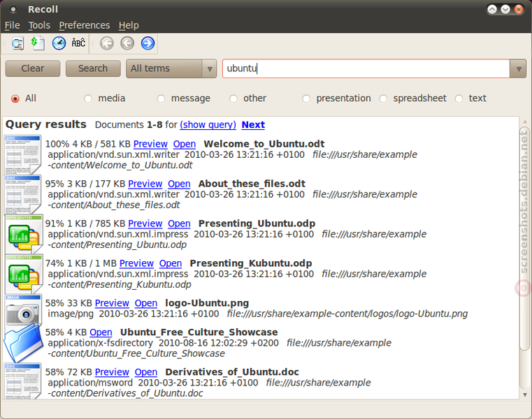Open the advanced search toolbar icon
Viewport: 532px width, 419px height.
(17, 43)
